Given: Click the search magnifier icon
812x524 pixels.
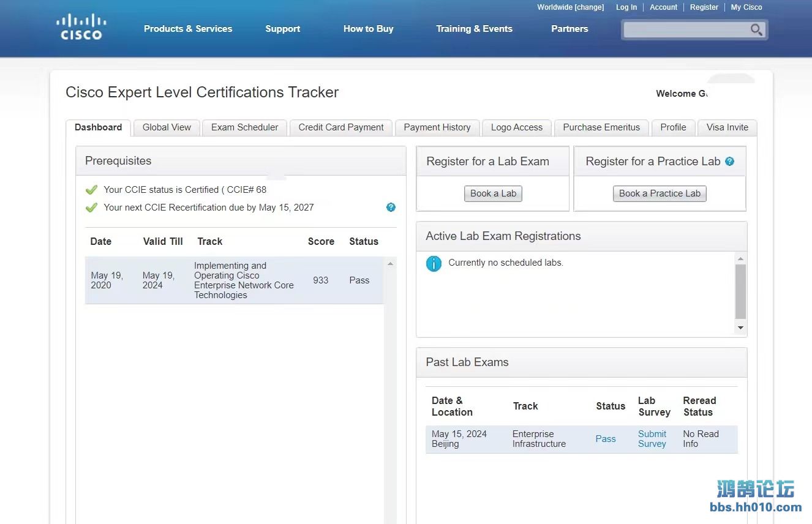Looking at the screenshot, I should coord(756,29).
